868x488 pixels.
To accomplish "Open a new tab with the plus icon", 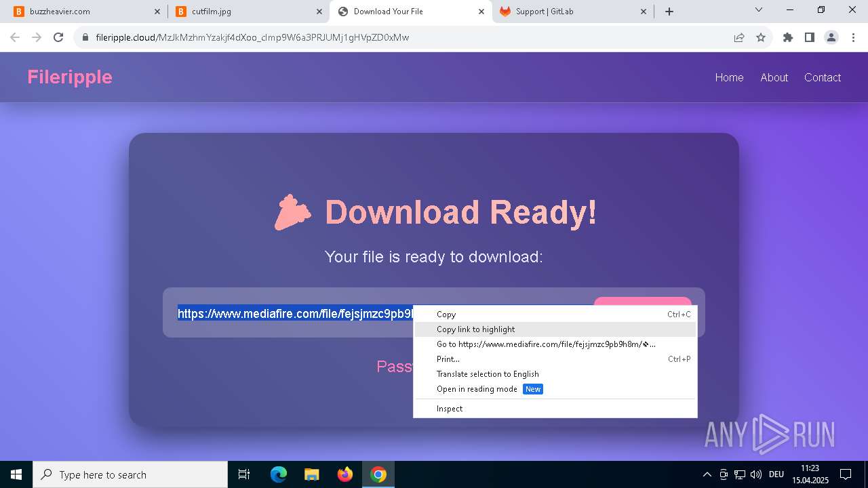I will [669, 12].
